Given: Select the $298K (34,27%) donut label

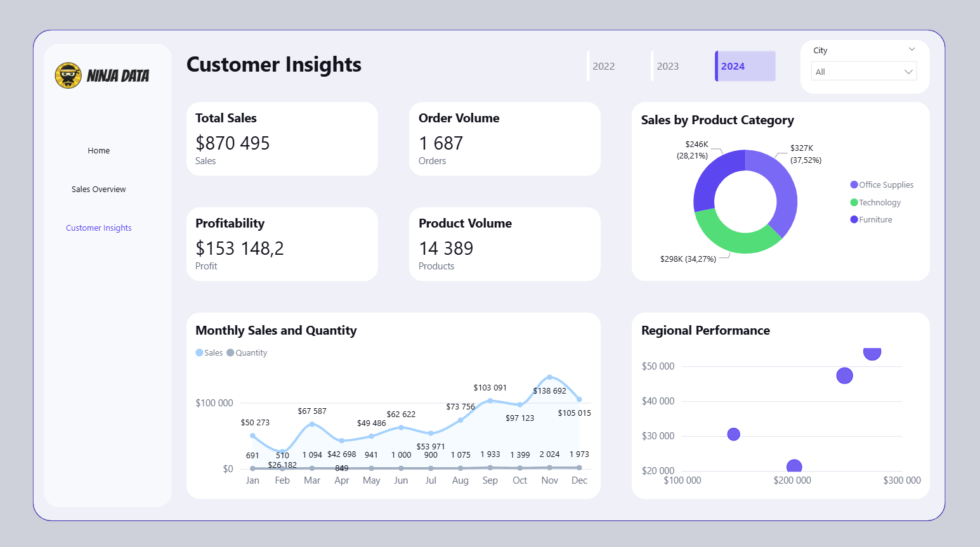Looking at the screenshot, I should [x=688, y=259].
